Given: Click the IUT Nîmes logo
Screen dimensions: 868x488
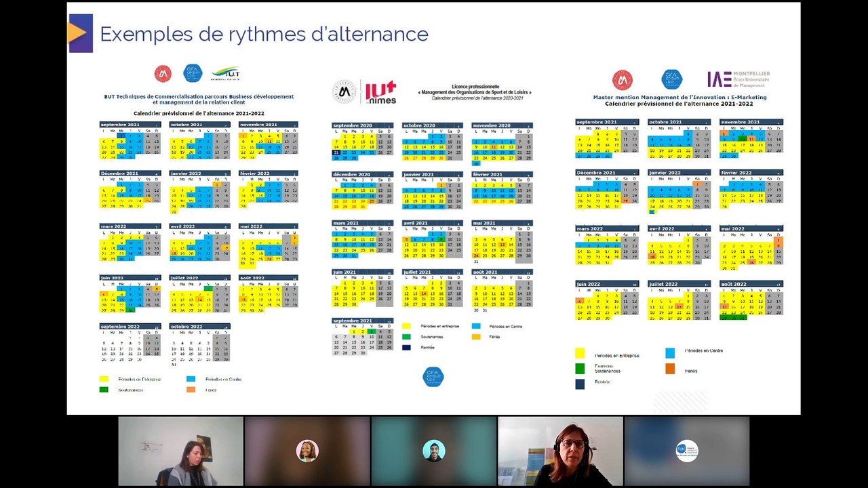Looking at the screenshot, I should coord(380,92).
